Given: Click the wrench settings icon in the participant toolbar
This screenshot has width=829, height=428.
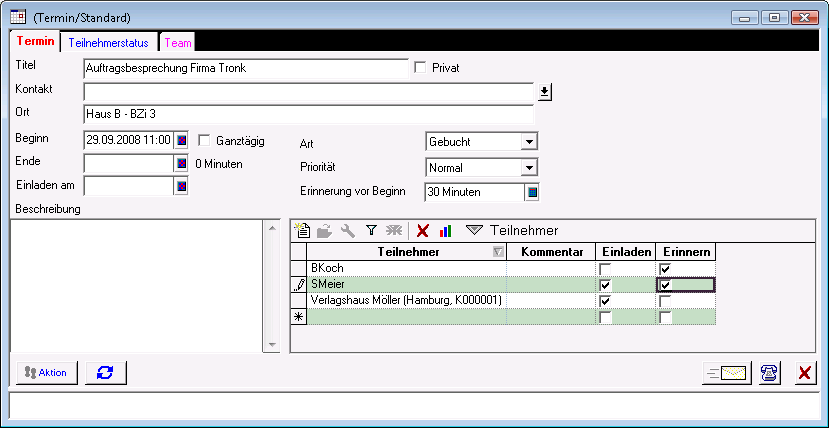Looking at the screenshot, I should tap(348, 230).
